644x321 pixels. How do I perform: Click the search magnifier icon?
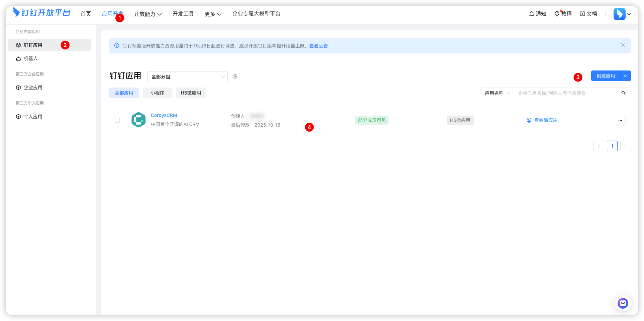623,93
